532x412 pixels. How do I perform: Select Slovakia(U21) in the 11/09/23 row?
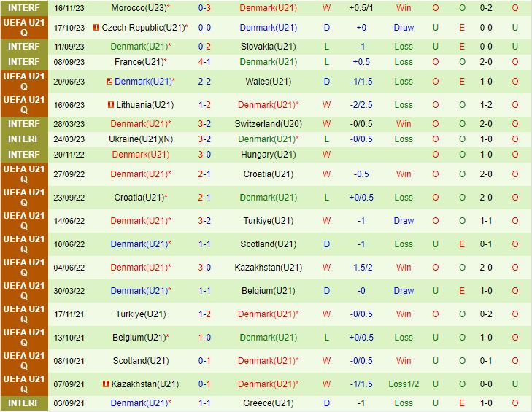click(268, 47)
